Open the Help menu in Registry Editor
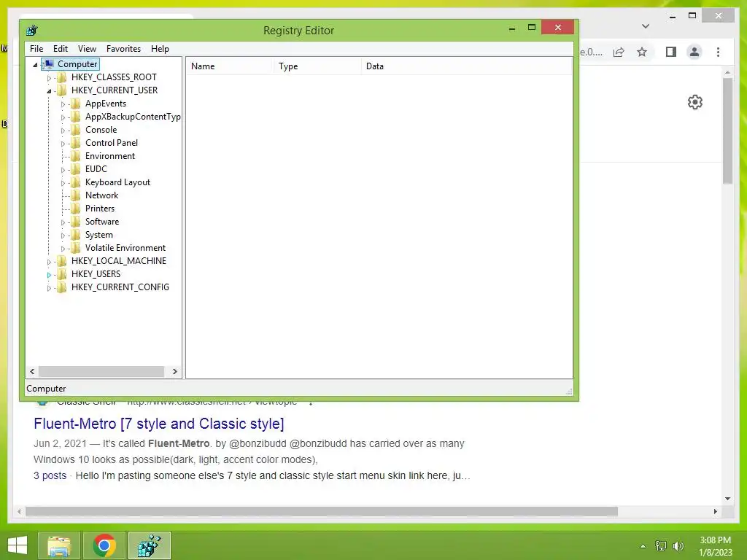Viewport: 747px width, 560px height. 160,49
